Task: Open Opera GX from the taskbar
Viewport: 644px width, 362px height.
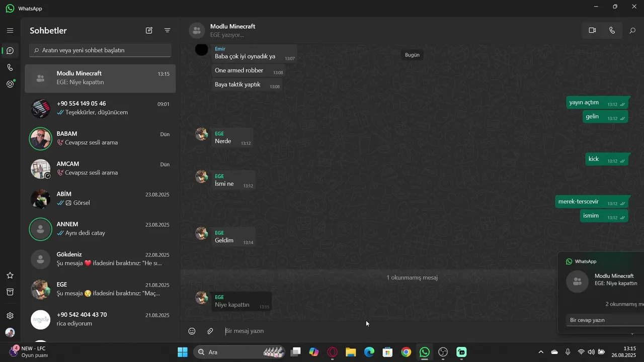Action: tap(332, 352)
